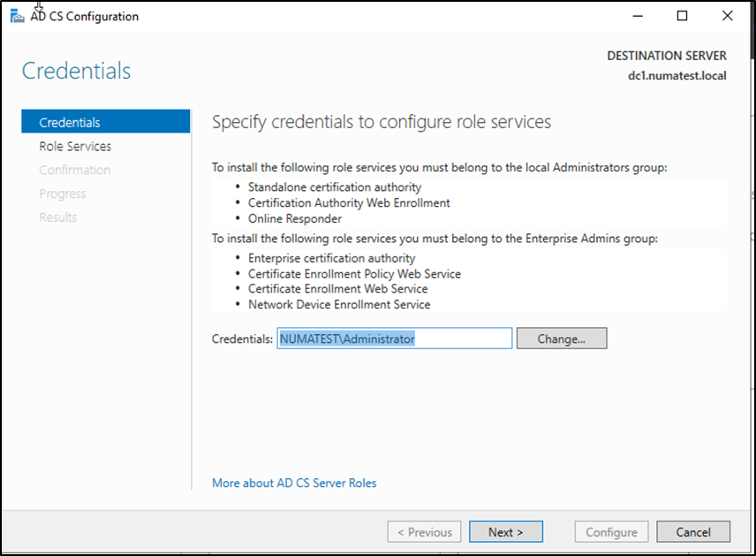Click the AD CS Configuration title bar icon
Image resolution: width=756 pixels, height=556 pixels.
point(18,16)
